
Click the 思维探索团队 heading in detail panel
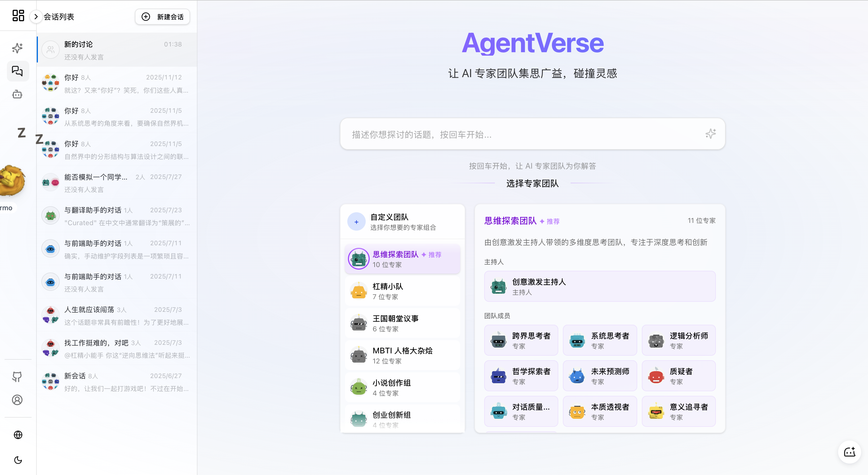(510, 221)
